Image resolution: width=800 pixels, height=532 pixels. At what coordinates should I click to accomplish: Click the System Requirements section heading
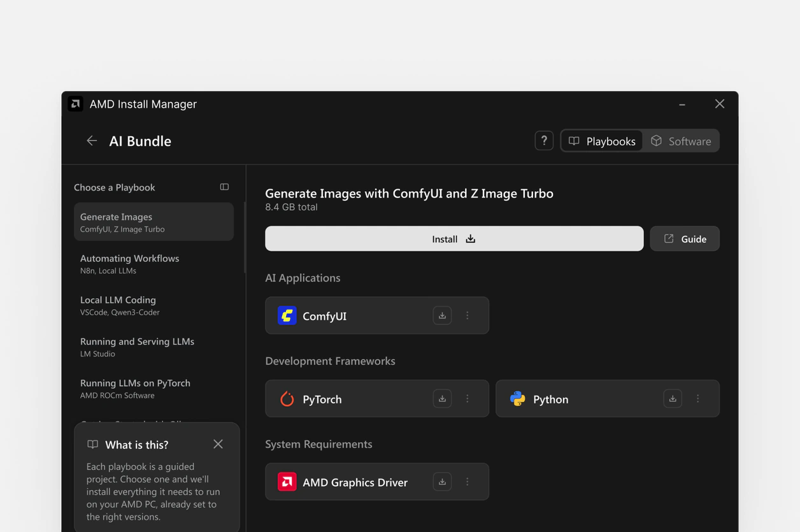coord(318,444)
